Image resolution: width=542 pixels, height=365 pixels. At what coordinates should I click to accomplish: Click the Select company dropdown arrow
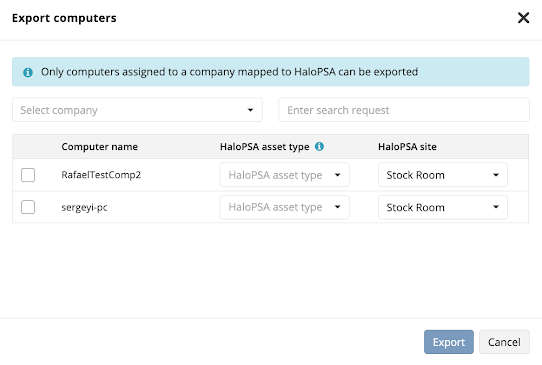tap(250, 110)
